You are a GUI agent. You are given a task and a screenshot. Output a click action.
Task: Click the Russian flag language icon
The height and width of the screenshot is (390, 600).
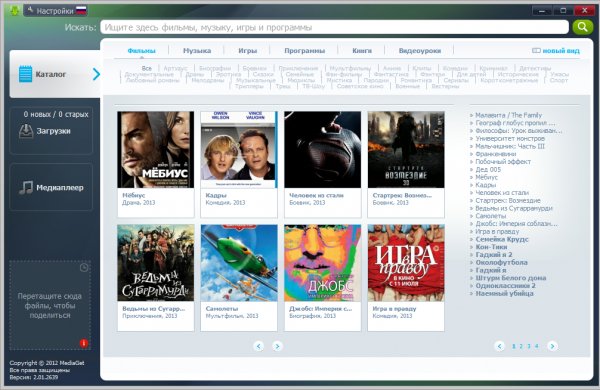click(81, 11)
